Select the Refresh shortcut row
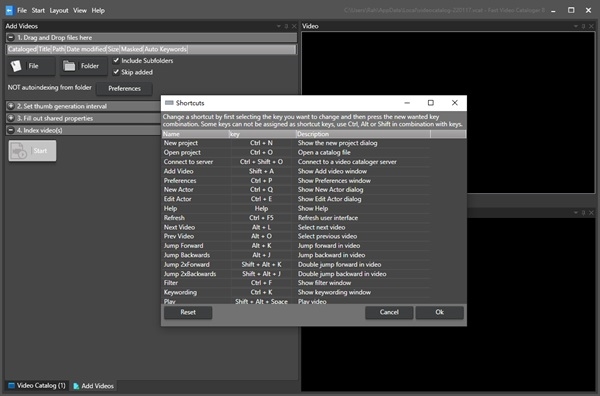Screen dimensions: 600x396 [x=296, y=218]
